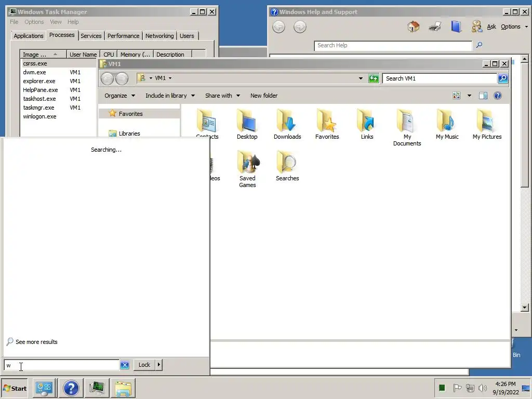The image size is (532, 399).
Task: Click the Task Manager taskbar button
Action: tap(97, 388)
